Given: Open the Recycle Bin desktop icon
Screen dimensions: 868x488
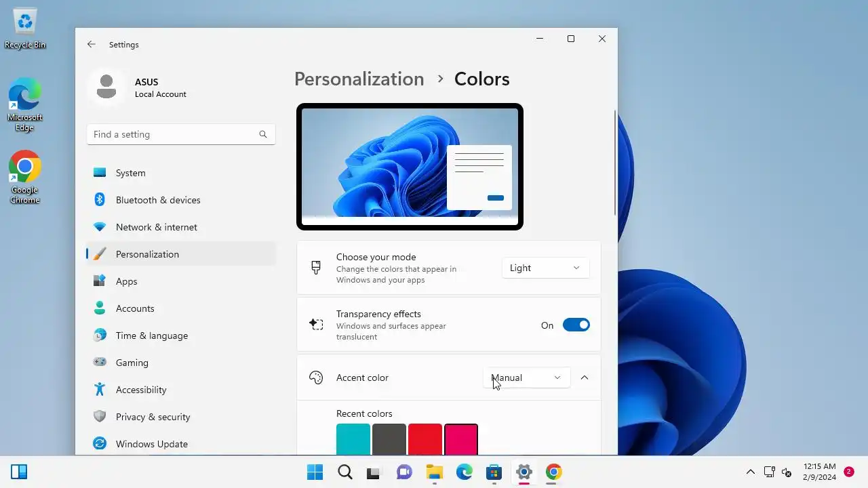Looking at the screenshot, I should 25,28.
